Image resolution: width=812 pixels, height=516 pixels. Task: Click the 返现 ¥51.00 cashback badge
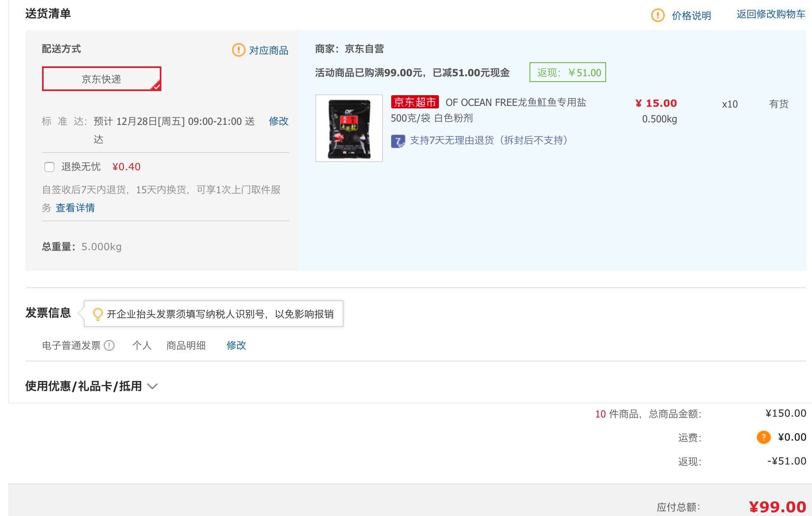[x=567, y=73]
